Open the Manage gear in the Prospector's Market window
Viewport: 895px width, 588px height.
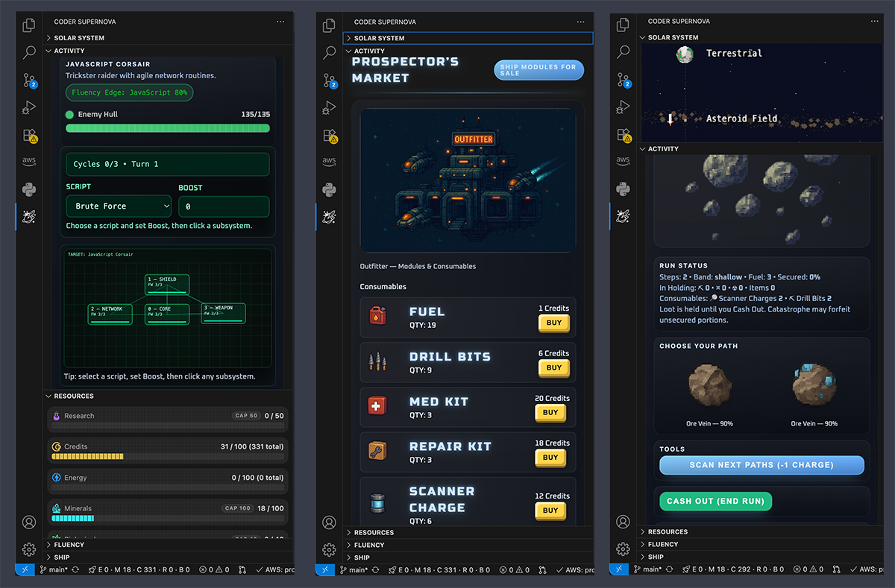pos(329,550)
